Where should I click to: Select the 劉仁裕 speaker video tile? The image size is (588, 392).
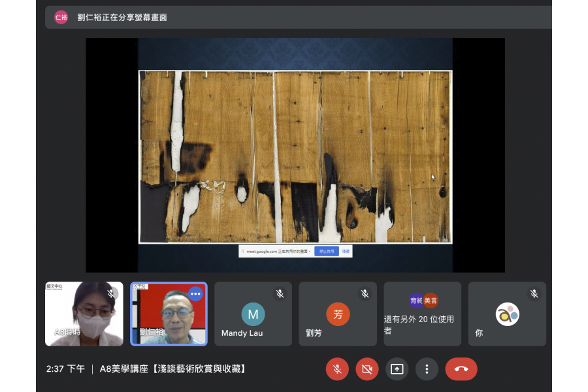(169, 314)
